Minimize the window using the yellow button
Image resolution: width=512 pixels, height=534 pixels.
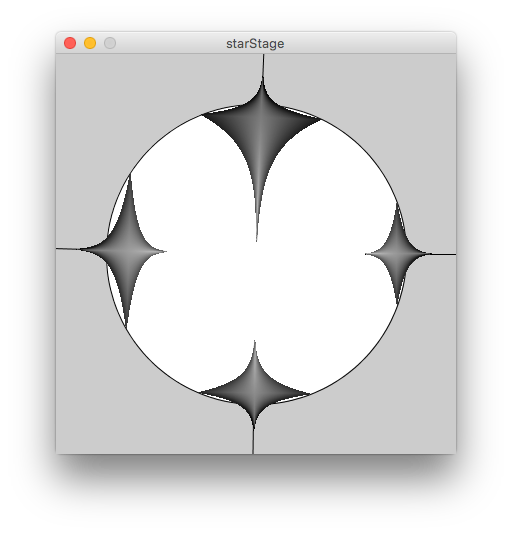90,43
